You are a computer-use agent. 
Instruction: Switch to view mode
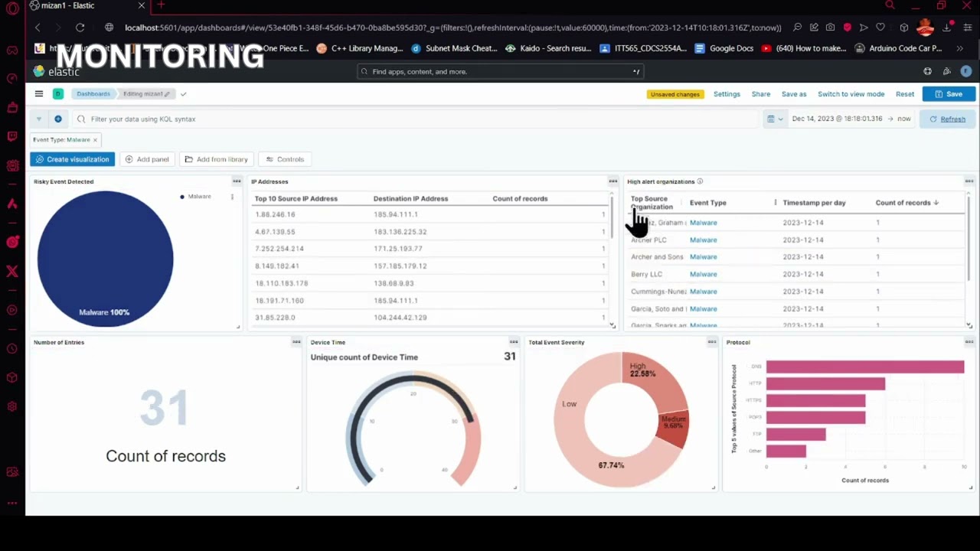(851, 94)
